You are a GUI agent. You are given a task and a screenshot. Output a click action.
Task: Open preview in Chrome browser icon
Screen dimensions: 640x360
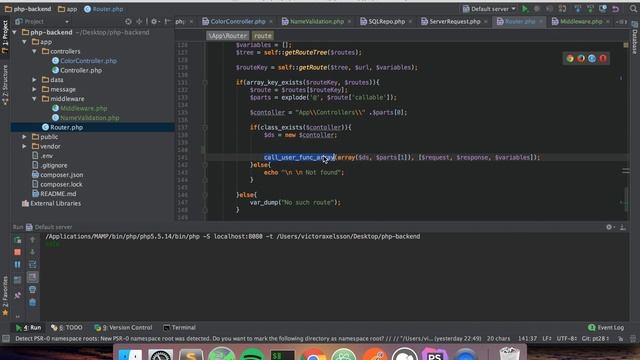pyautogui.click(x=570, y=58)
